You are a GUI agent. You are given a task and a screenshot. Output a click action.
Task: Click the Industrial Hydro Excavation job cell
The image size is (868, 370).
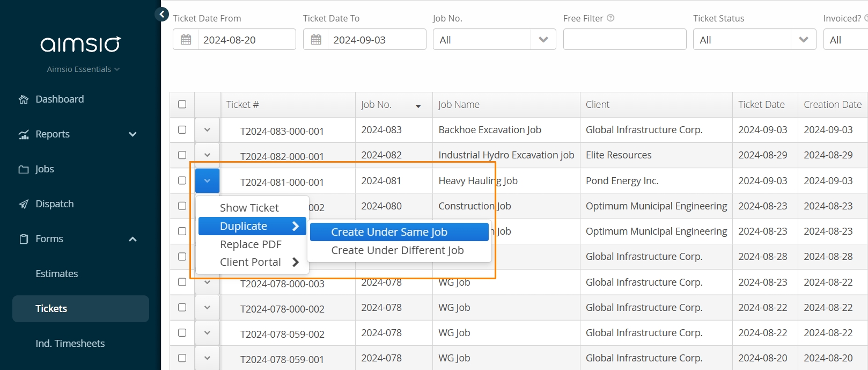point(506,155)
